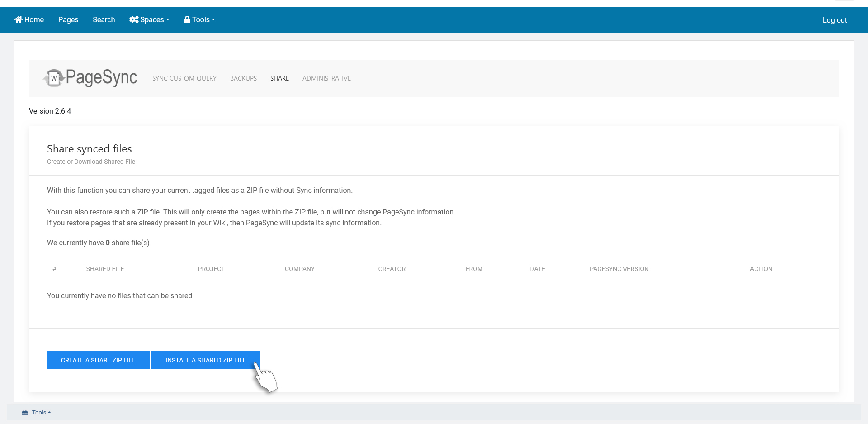Expand the Spaces dropdown caret
The width and height of the screenshot is (868, 424).
[x=168, y=19]
